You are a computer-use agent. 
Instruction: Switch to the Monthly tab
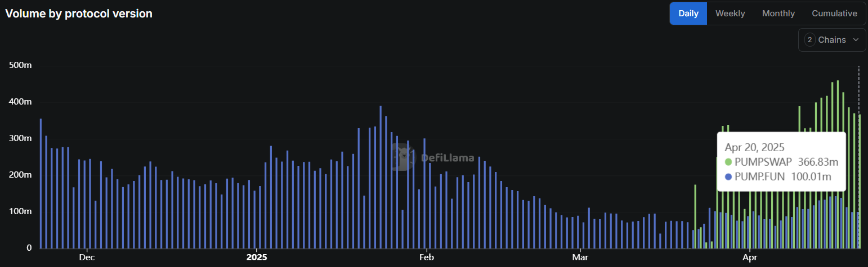click(778, 13)
